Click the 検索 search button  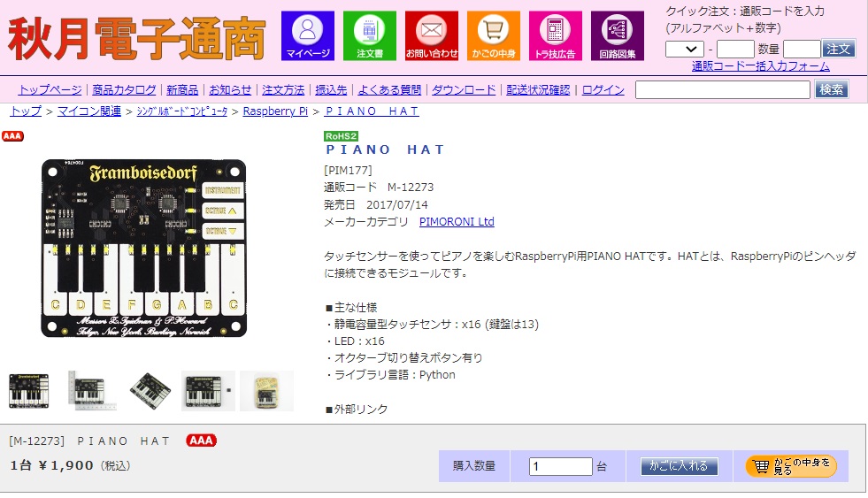[832, 89]
